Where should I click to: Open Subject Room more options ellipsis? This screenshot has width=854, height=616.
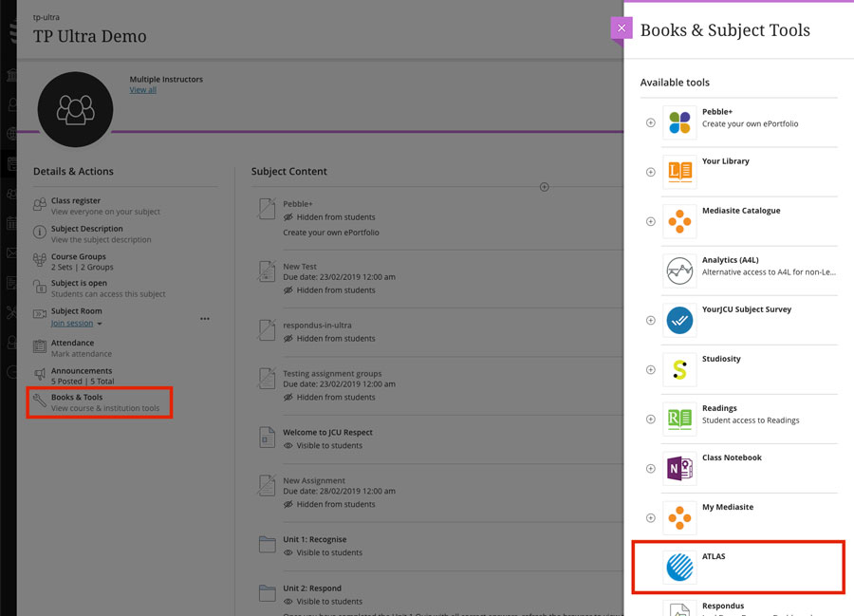coord(205,319)
